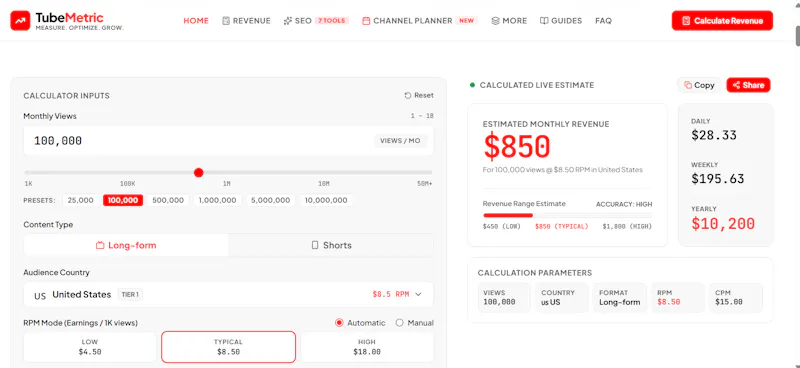This screenshot has height=368, width=800.
Task: Click the $10,200 yearly value
Action: 723,224
